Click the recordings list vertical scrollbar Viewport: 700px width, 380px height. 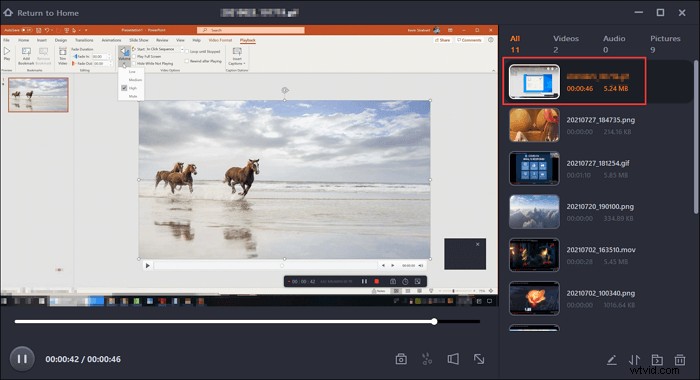[696, 136]
